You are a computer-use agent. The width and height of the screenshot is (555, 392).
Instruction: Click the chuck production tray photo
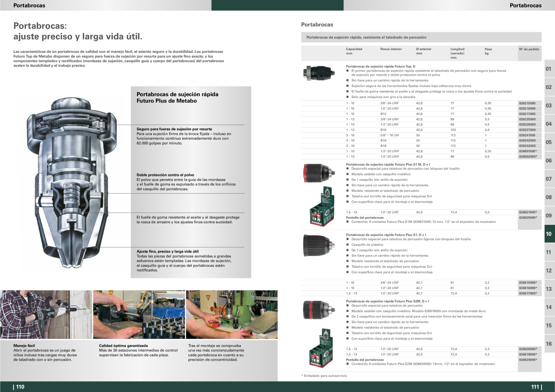click(139, 315)
